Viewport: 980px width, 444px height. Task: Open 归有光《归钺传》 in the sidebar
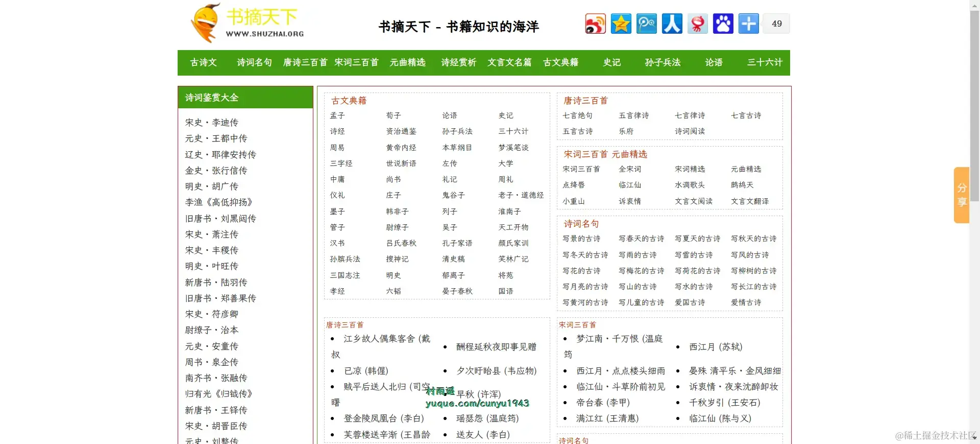(218, 394)
